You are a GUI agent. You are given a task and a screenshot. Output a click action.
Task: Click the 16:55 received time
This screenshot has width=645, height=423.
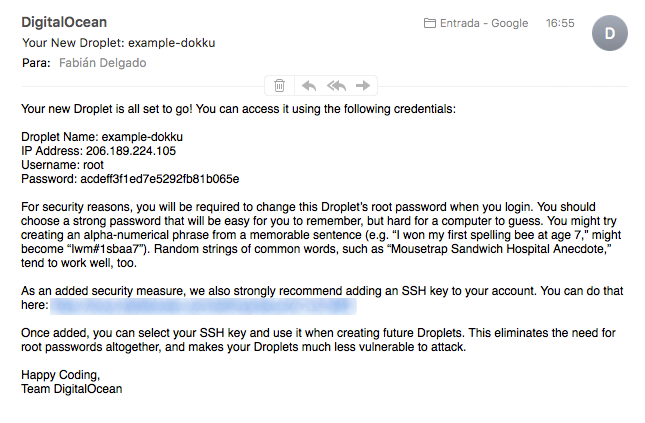(x=561, y=23)
